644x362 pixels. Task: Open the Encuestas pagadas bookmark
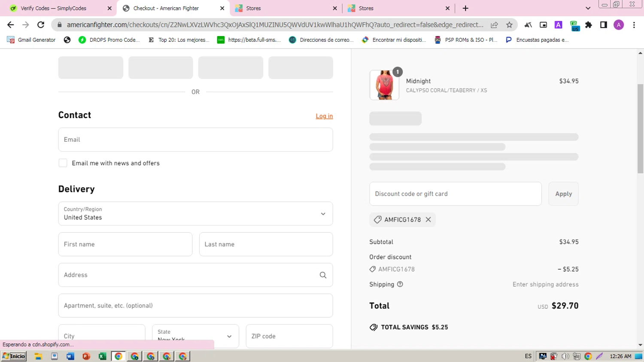point(537,40)
